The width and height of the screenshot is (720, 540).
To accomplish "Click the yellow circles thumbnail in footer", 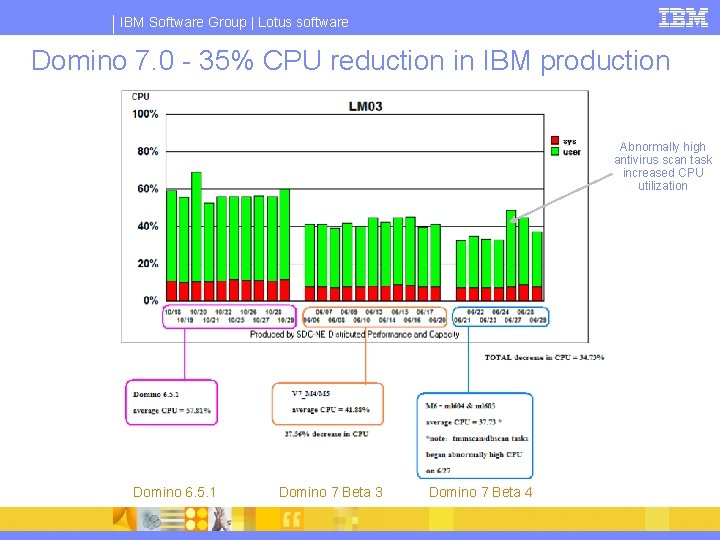I will (196, 519).
